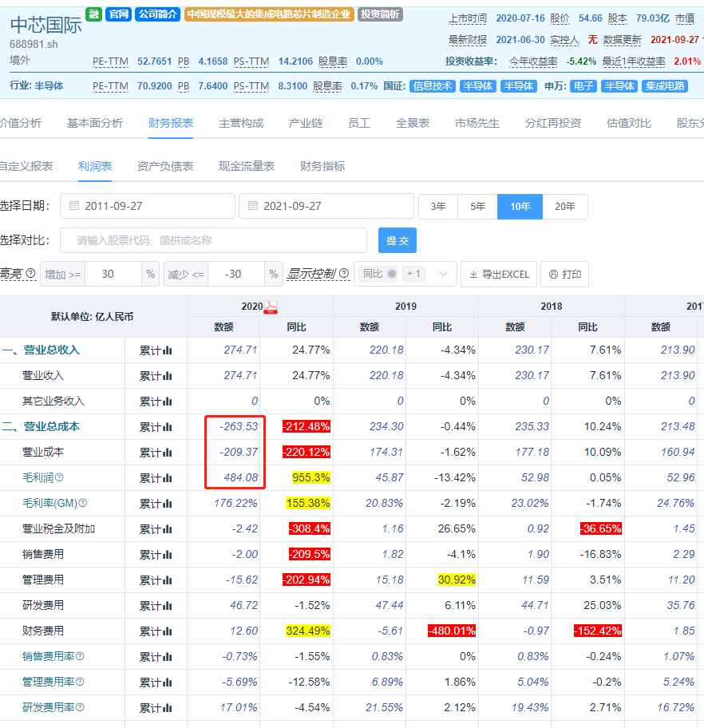Click the 减少 <= threshold field

coord(236,275)
